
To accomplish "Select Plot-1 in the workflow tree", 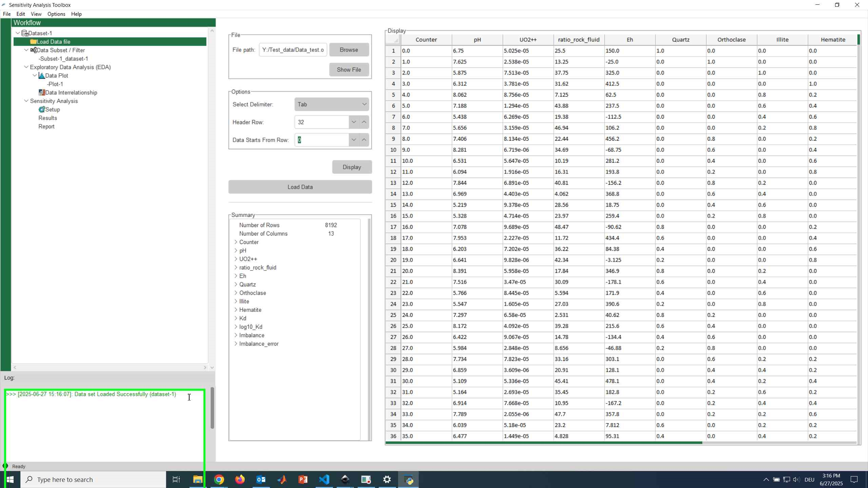I will click(x=55, y=84).
